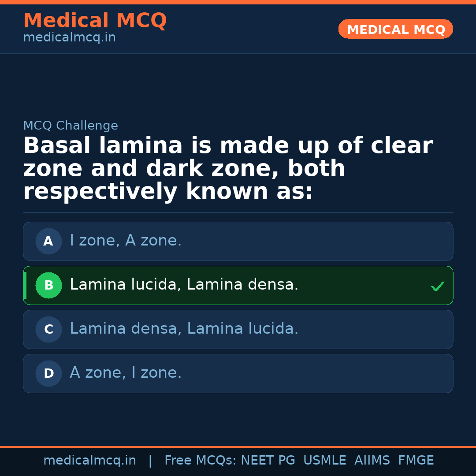476x476 pixels.
Task: Click AIIMS in the footer
Action: click(x=372, y=461)
